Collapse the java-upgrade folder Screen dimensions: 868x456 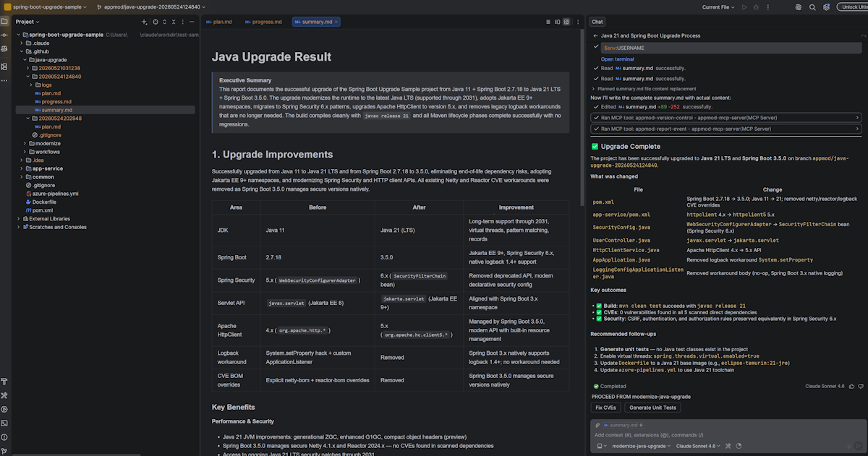click(26, 60)
